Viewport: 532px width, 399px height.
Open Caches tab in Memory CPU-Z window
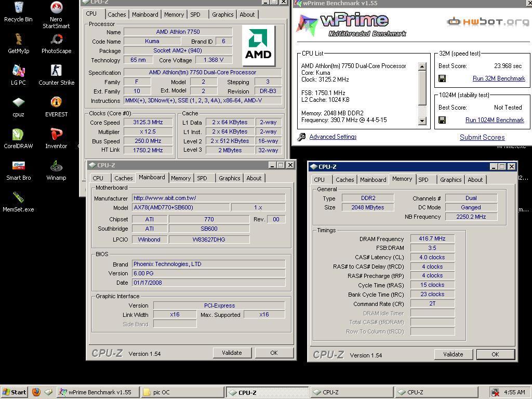(345, 180)
